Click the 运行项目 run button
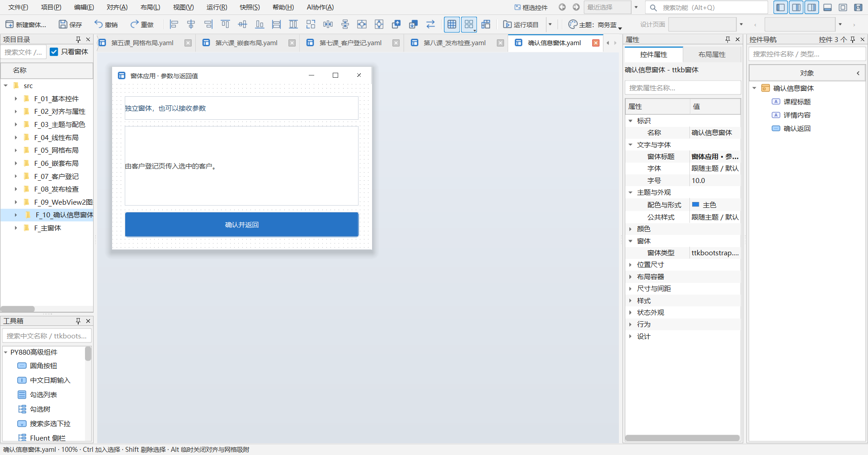Screen dimensions: 868x455 (521, 24)
